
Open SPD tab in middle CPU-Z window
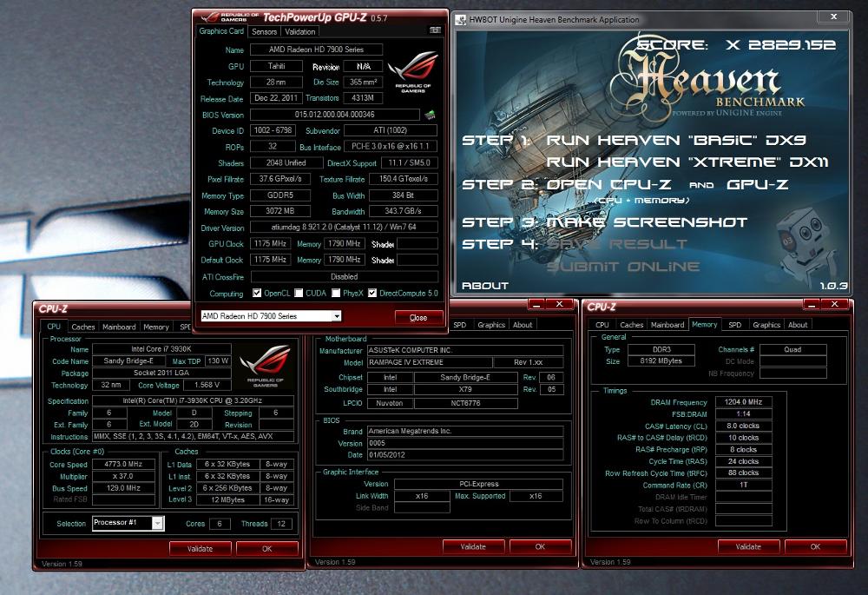(x=460, y=325)
